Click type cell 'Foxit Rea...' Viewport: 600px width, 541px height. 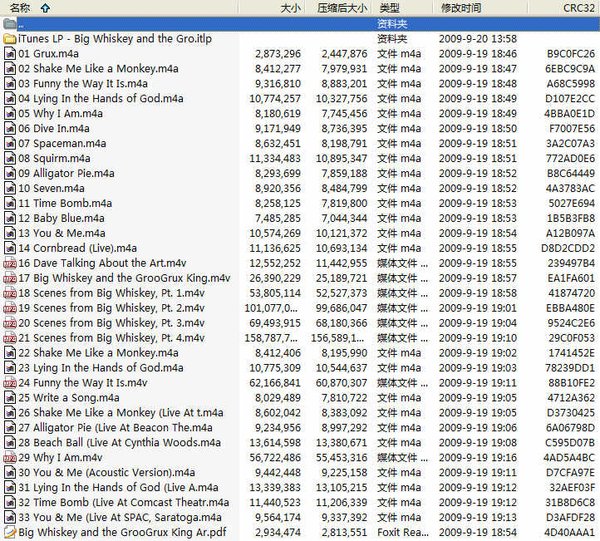[403, 532]
